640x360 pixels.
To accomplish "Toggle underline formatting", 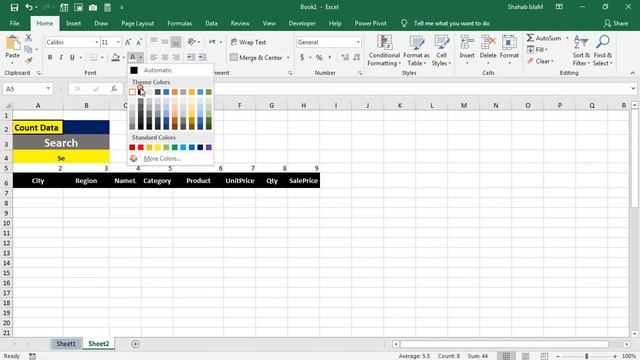I will [x=72, y=58].
